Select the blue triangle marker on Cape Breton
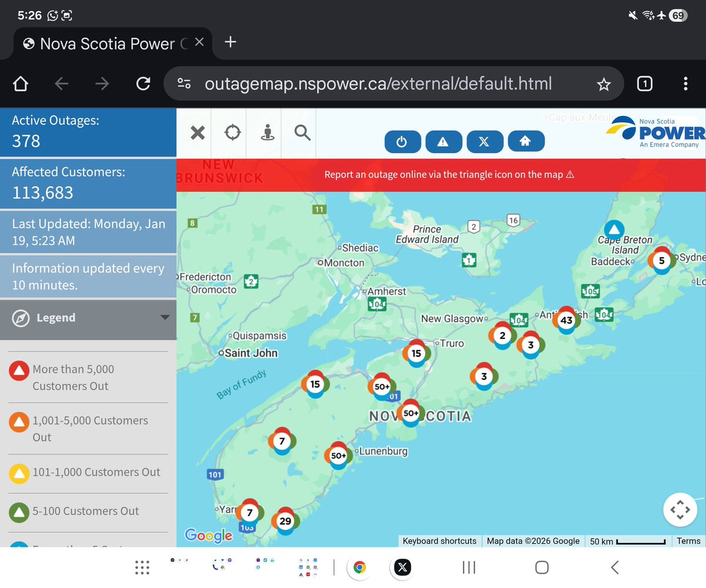This screenshot has height=588, width=706. pos(614,230)
